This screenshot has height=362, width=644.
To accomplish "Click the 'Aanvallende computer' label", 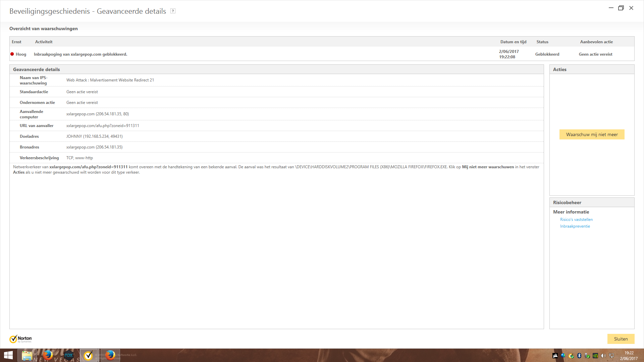I will (x=32, y=114).
